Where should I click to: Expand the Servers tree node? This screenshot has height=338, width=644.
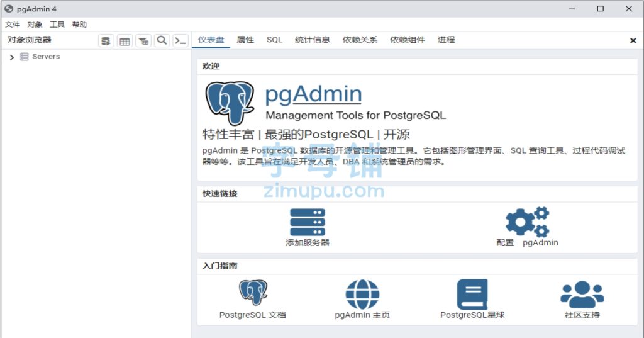[x=12, y=57]
